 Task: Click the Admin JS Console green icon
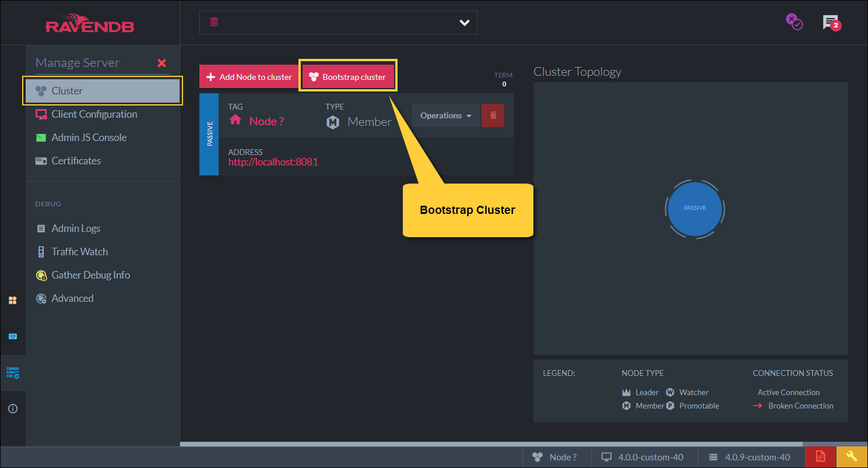pos(41,138)
